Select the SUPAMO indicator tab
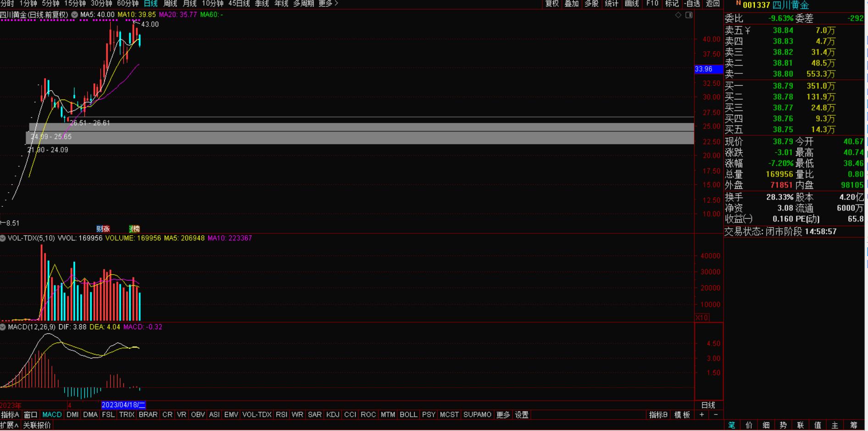This screenshot has width=868, height=431. point(477,414)
